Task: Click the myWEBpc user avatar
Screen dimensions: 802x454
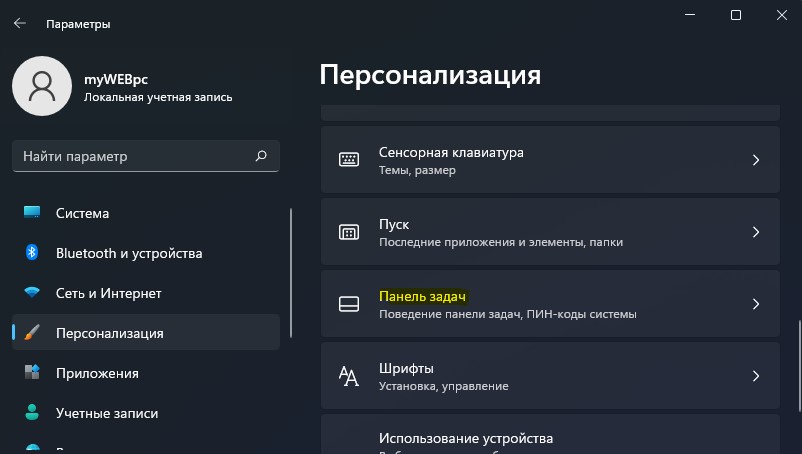Action: pyautogui.click(x=42, y=86)
